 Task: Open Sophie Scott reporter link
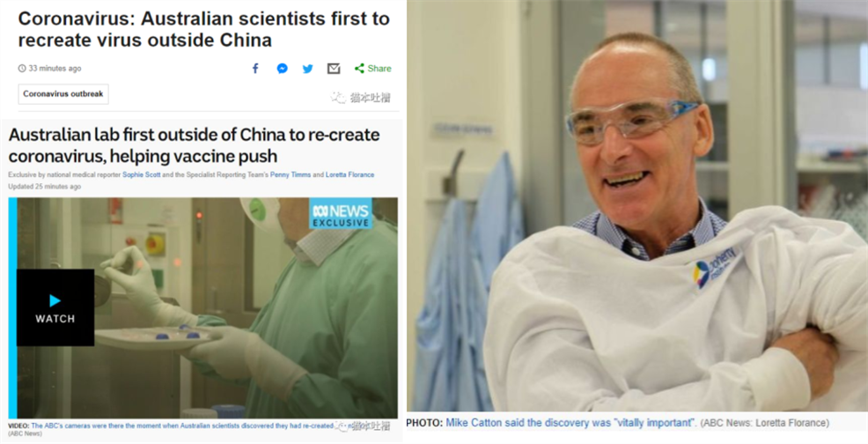coord(139,174)
